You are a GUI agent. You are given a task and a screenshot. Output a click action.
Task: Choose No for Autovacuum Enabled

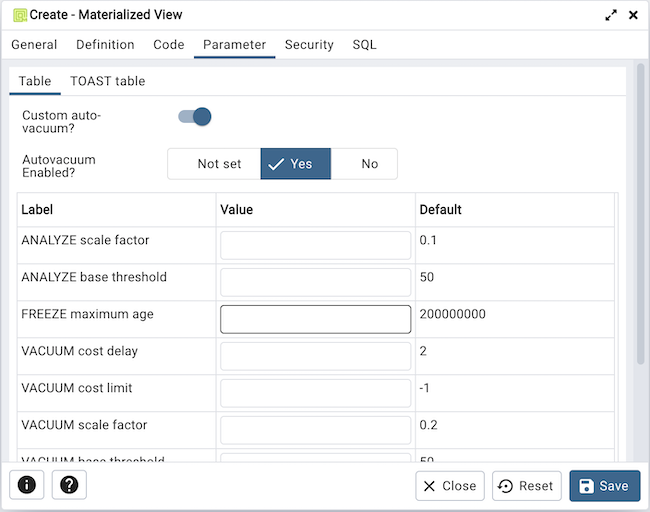click(369, 164)
